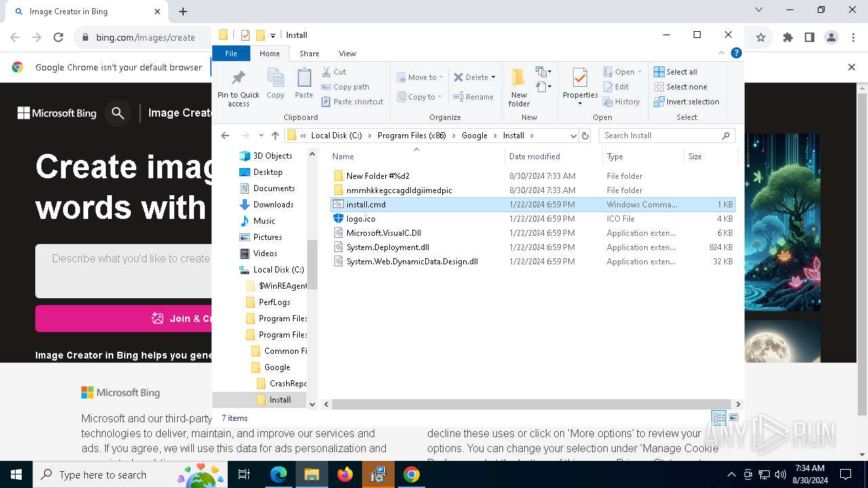Open Quick Access Toolbar customize dropdown
The image size is (868, 488).
(x=273, y=35)
